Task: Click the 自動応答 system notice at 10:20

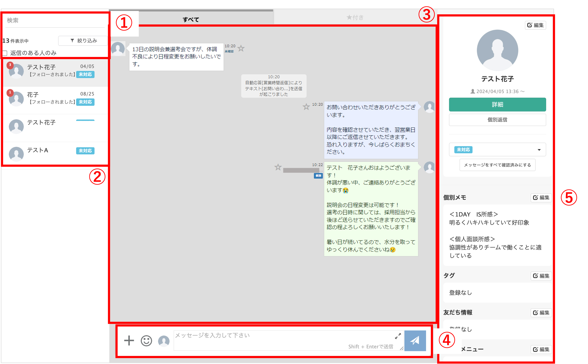Action: (274, 86)
